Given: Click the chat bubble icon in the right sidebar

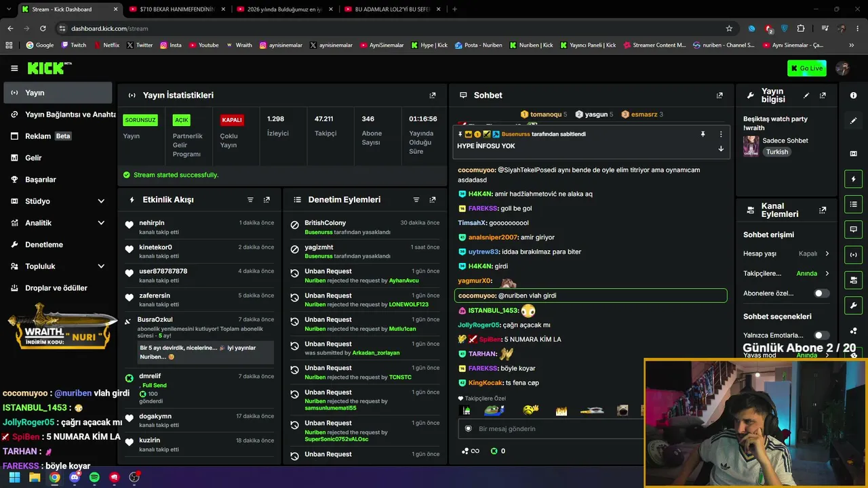Looking at the screenshot, I should point(853,229).
